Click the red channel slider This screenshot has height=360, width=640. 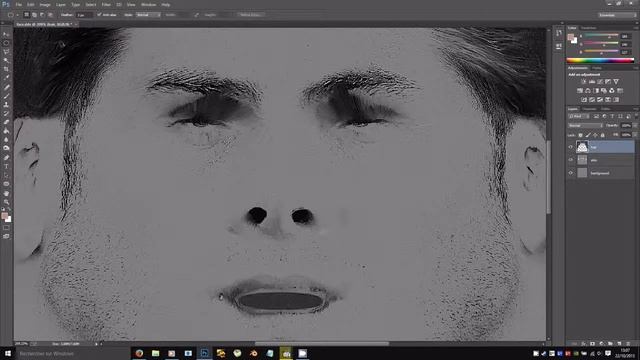pyautogui.click(x=601, y=36)
